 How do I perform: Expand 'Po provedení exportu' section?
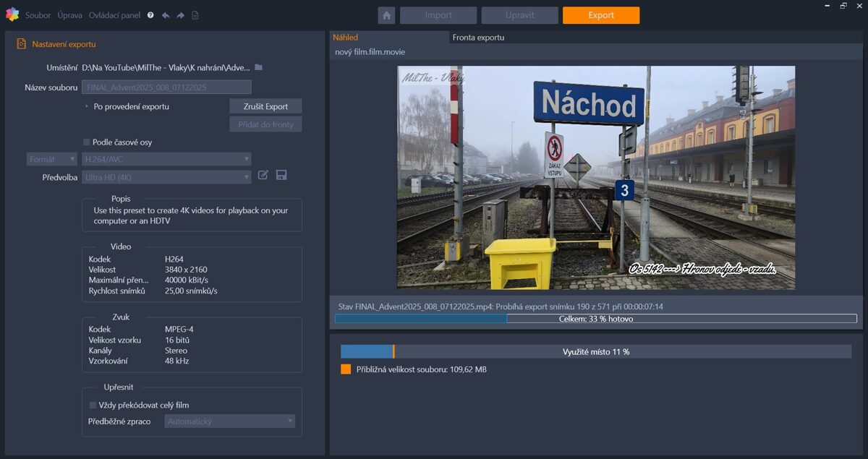(x=88, y=106)
